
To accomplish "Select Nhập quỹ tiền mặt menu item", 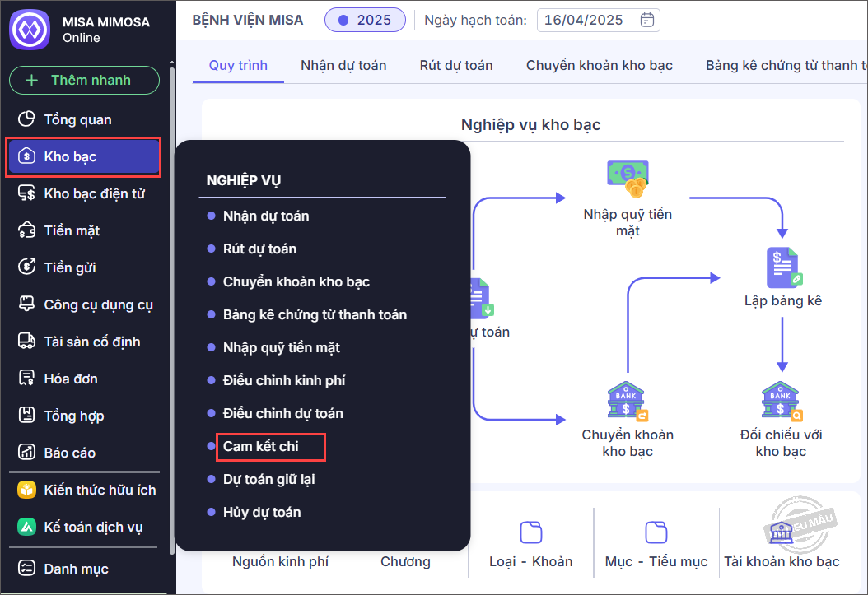I will tap(281, 347).
